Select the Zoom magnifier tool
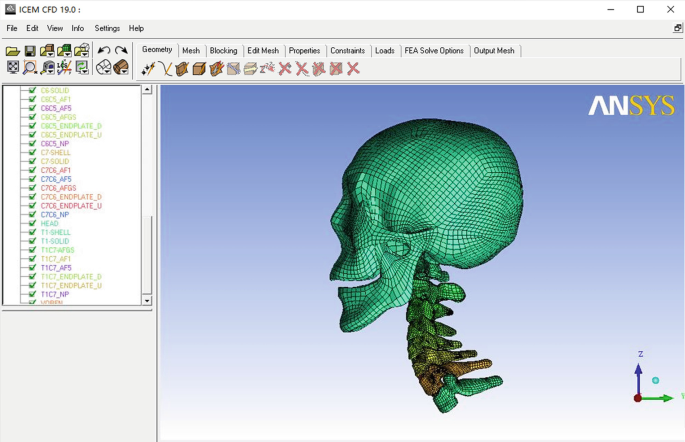Screen dimensions: 685x442 point(30,68)
